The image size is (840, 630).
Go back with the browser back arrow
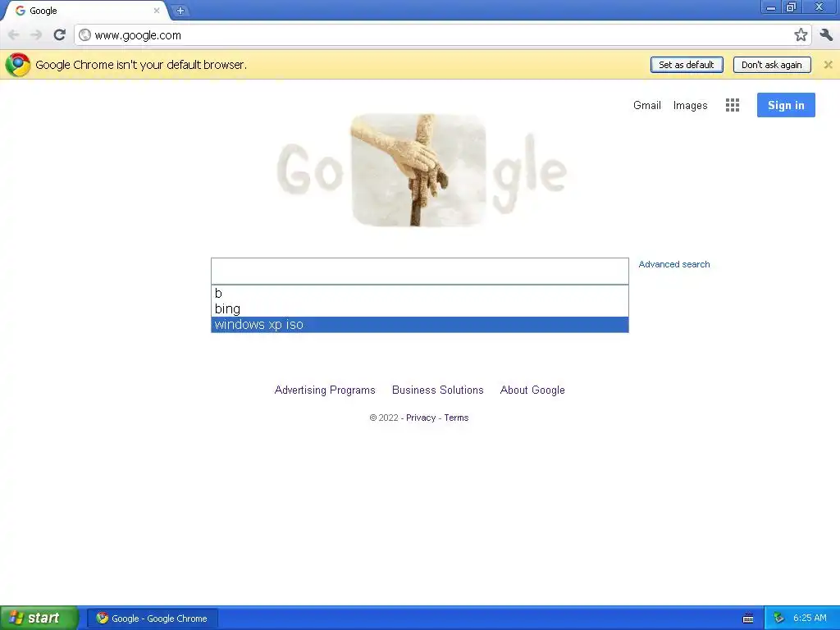[13, 34]
